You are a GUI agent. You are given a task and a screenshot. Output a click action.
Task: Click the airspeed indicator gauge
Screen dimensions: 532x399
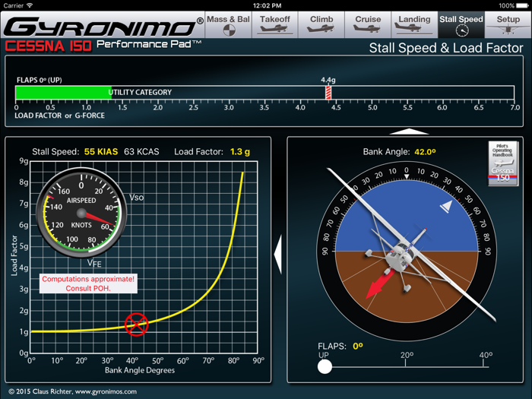coord(81,213)
